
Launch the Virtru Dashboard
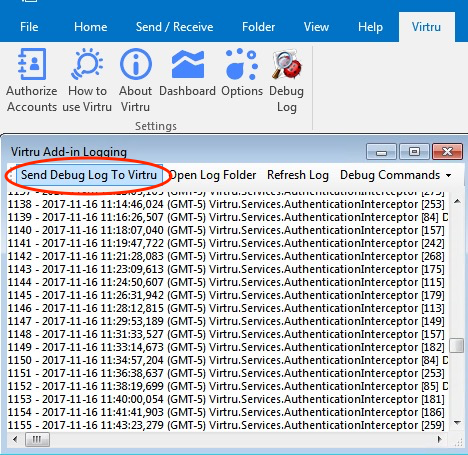tap(187, 73)
